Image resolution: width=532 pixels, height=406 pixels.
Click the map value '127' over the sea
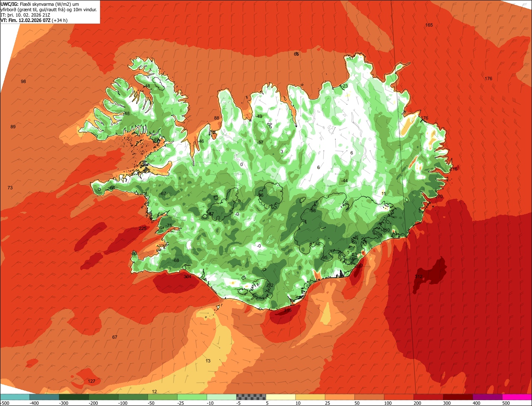point(91,381)
